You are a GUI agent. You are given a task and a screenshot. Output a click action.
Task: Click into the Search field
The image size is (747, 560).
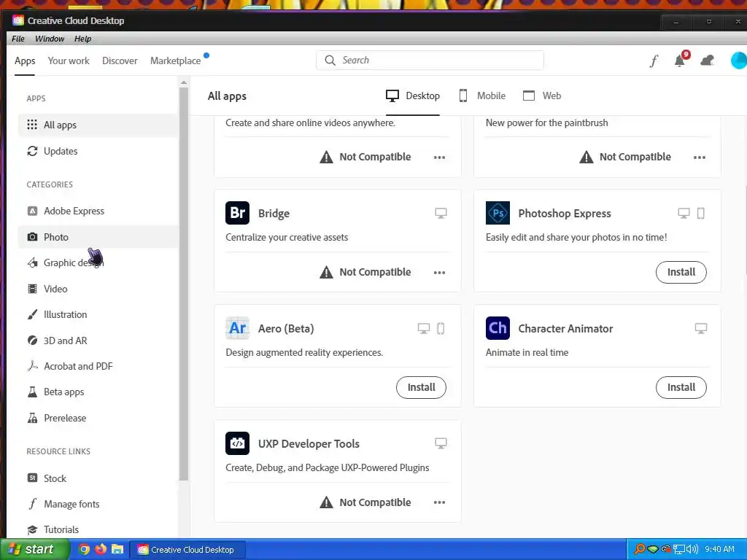[x=430, y=60]
